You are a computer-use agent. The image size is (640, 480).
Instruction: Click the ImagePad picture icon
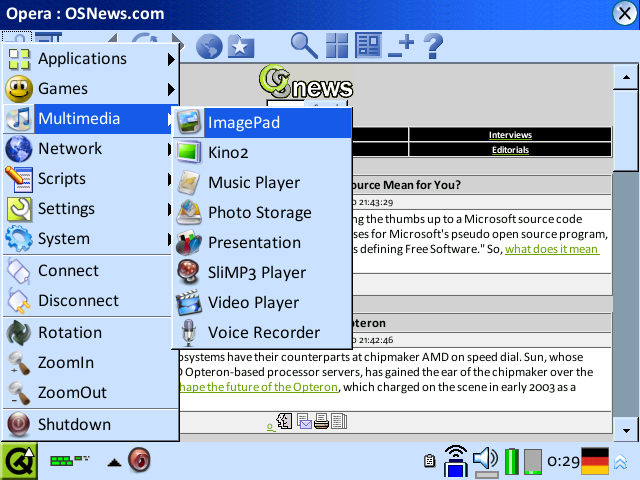click(x=189, y=122)
